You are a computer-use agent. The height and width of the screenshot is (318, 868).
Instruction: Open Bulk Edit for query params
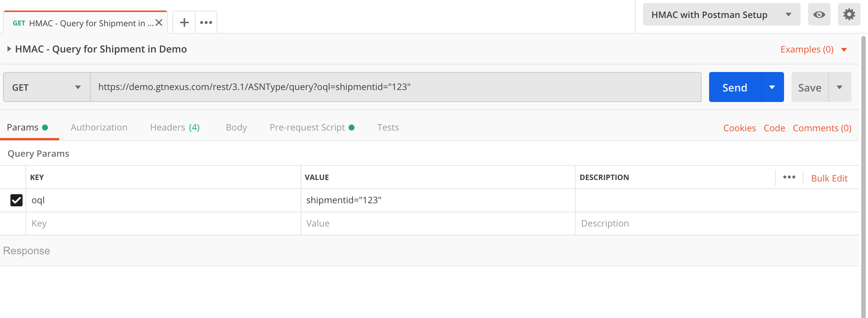tap(829, 178)
